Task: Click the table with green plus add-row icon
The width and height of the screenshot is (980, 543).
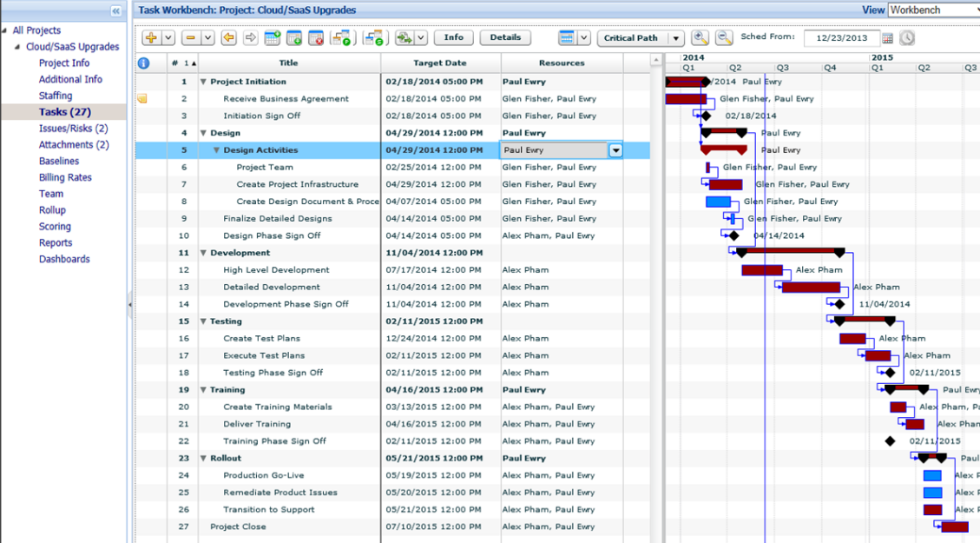Action: click(294, 37)
